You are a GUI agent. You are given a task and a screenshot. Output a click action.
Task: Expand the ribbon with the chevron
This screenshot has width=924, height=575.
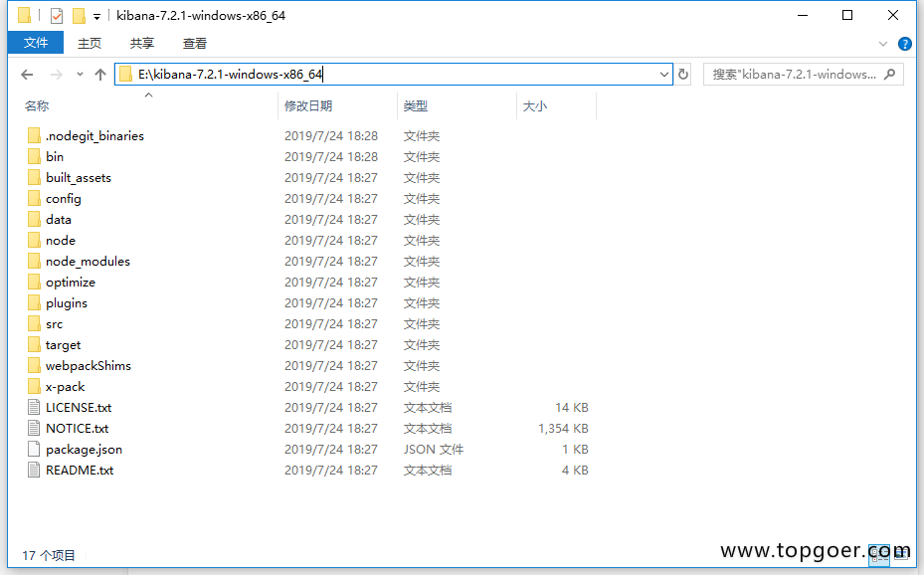(883, 44)
